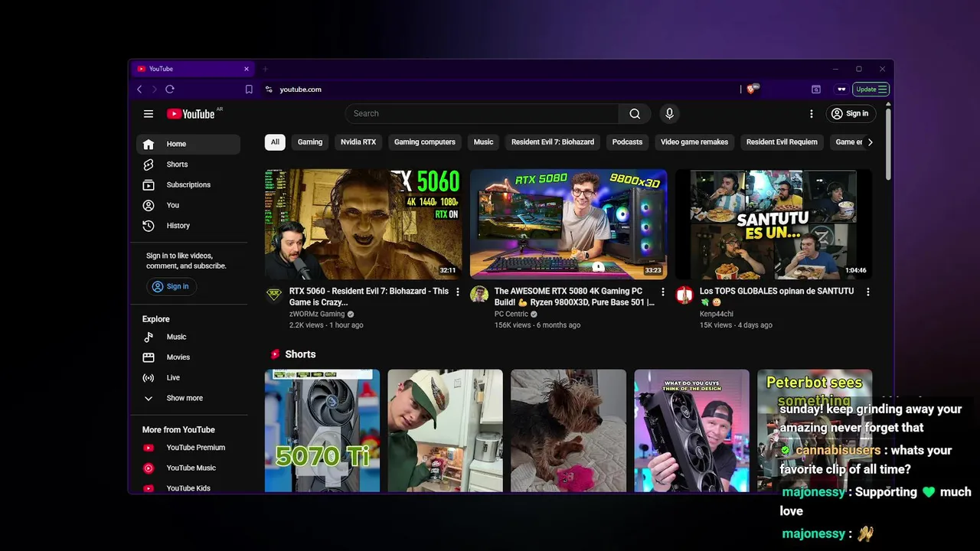Click the sidebar Sign in button
This screenshot has width=980, height=551.
pos(171,286)
